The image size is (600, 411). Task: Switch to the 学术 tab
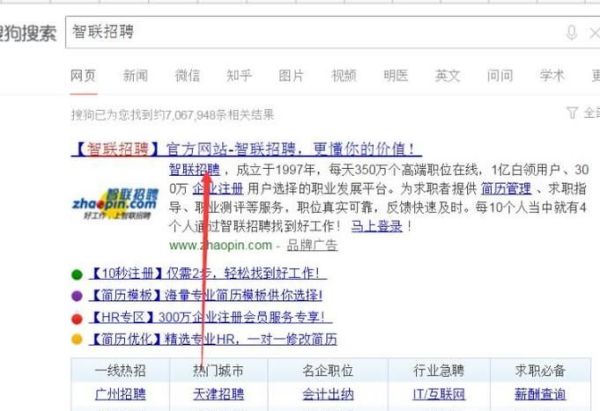552,75
